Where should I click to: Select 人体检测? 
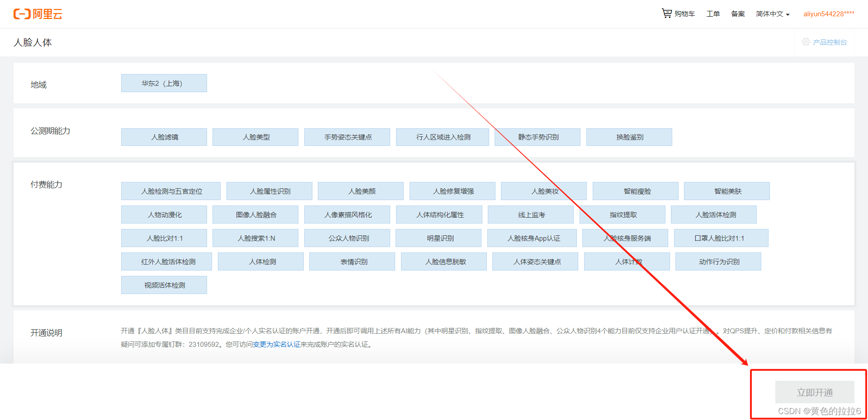click(x=261, y=261)
